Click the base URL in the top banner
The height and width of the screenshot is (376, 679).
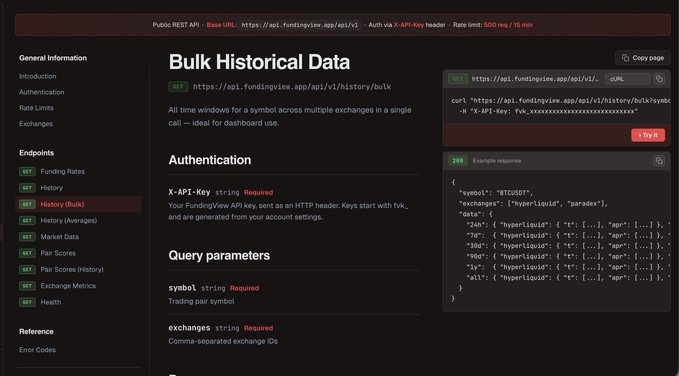coord(300,25)
